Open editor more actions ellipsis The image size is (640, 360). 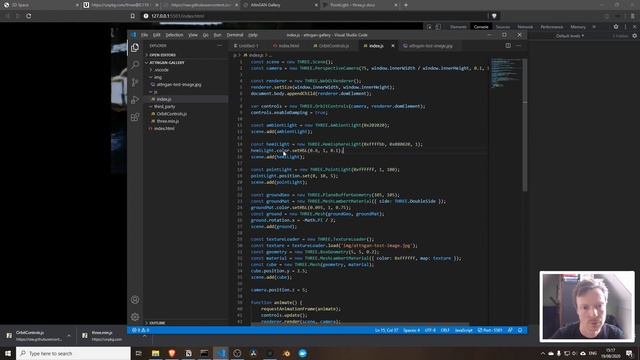point(519,46)
